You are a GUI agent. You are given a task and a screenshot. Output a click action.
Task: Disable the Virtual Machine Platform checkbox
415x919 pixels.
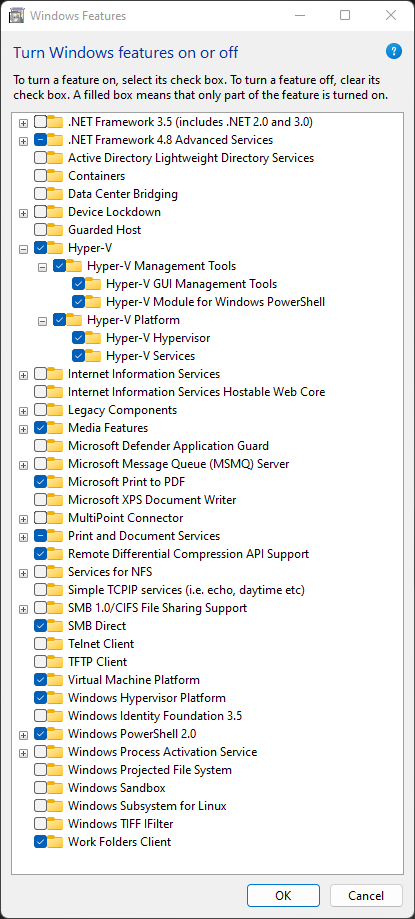point(40,680)
